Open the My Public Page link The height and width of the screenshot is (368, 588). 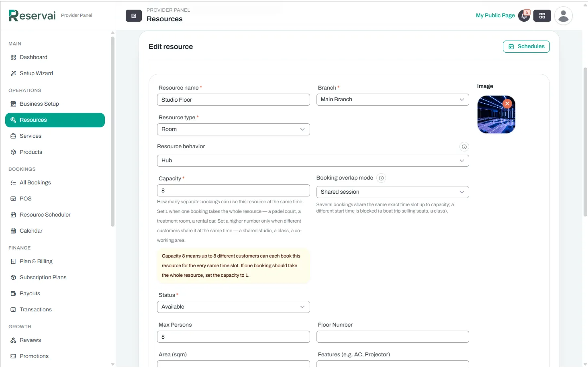pyautogui.click(x=495, y=15)
